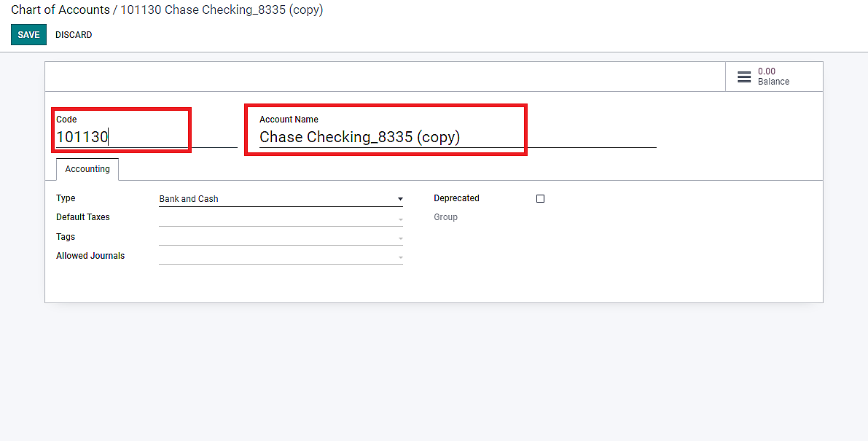Edit the Code field 101130
Image resolution: width=868 pixels, height=441 pixels.
(146, 136)
